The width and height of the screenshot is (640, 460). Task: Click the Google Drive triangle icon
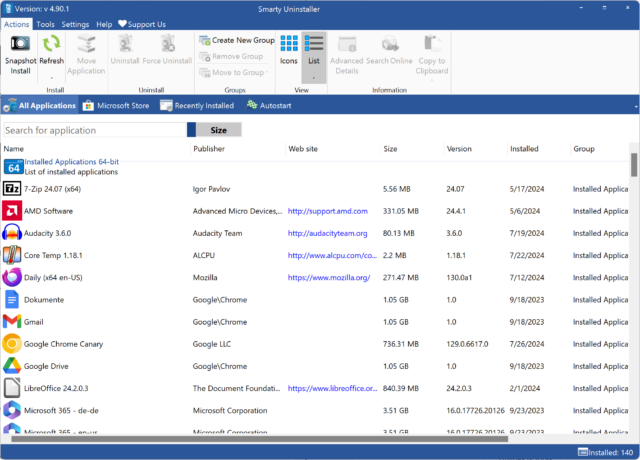12,366
